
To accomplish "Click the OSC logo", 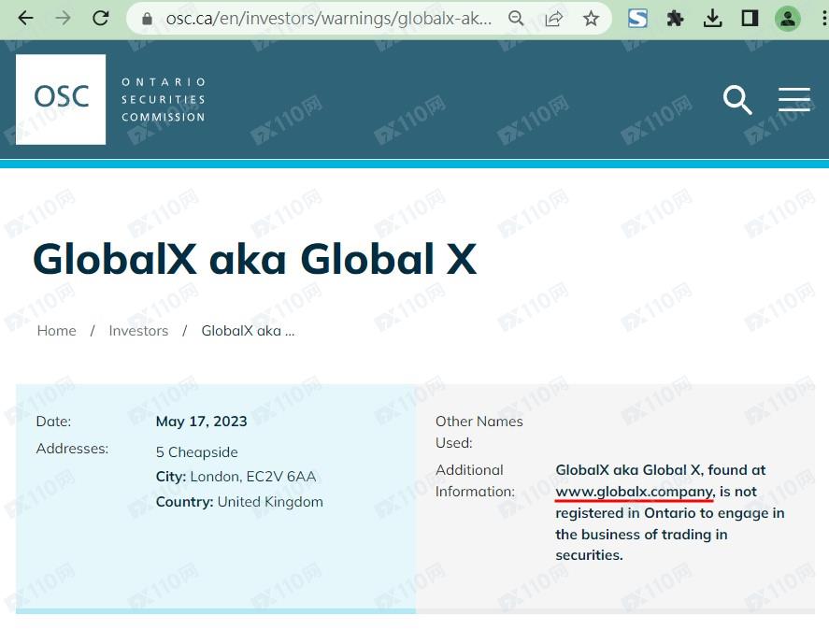I will (x=61, y=99).
